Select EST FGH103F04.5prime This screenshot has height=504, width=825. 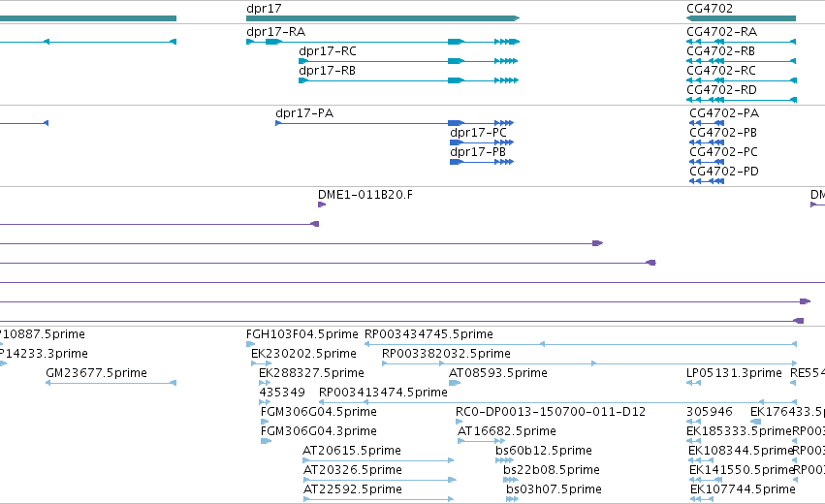[302, 334]
